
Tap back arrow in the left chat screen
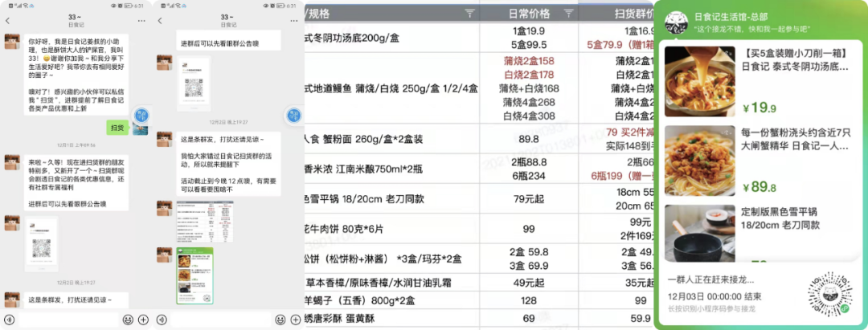pyautogui.click(x=8, y=21)
